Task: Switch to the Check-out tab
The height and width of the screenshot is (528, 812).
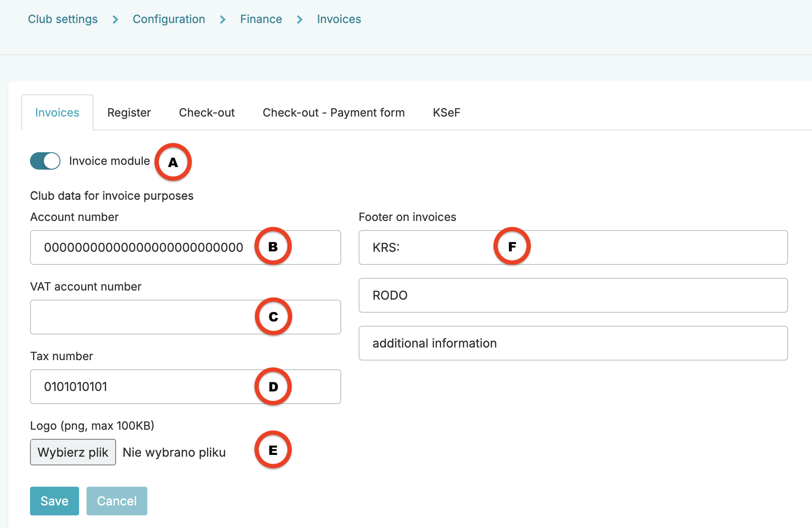Action: [x=206, y=113]
